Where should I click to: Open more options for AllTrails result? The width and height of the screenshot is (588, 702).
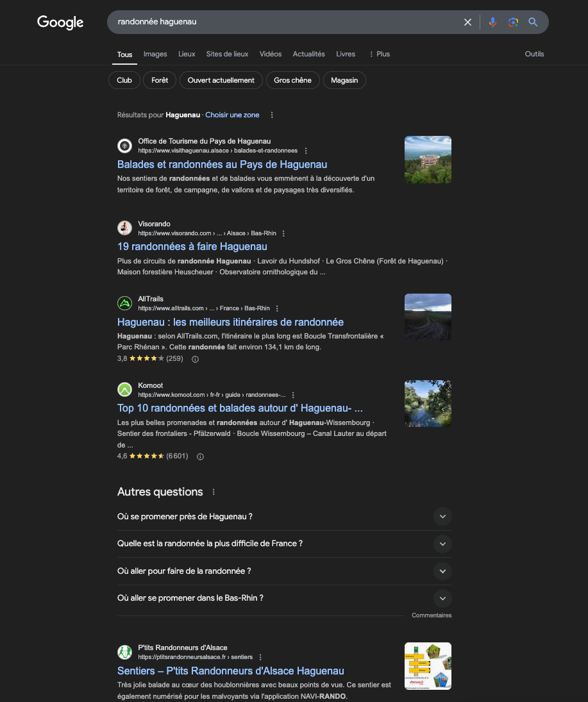[x=277, y=308]
